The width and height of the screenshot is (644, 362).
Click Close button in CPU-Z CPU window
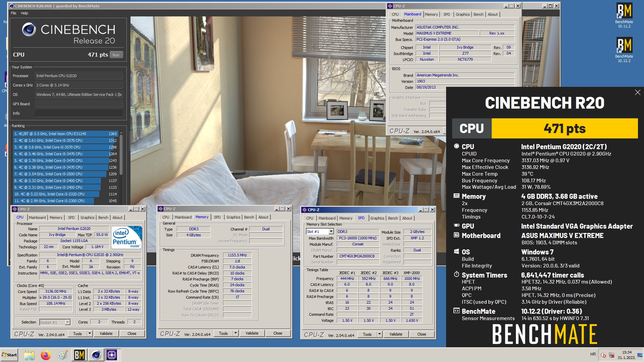point(132,334)
